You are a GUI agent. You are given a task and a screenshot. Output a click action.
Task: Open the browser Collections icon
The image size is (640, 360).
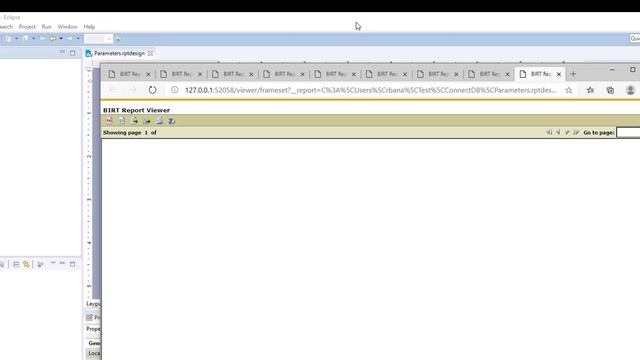pyautogui.click(x=610, y=90)
